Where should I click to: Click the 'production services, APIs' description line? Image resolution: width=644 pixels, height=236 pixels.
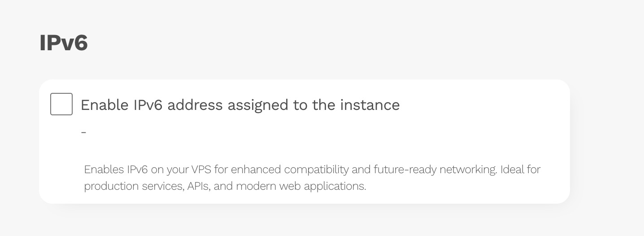pos(225,186)
